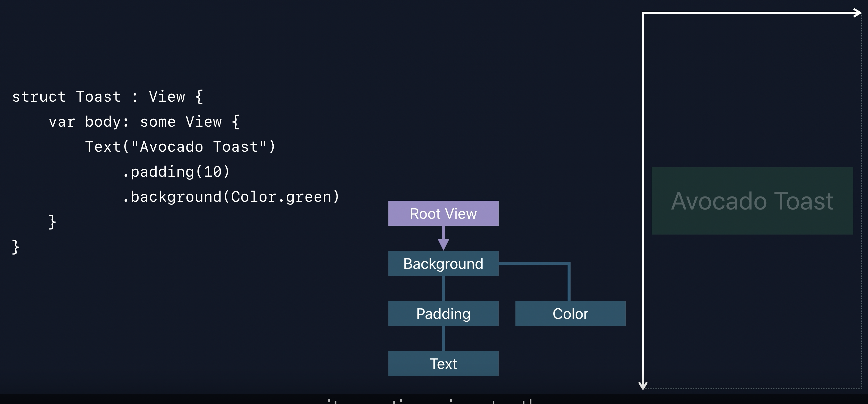Click the var body code line
This screenshot has height=404, width=868.
144,122
